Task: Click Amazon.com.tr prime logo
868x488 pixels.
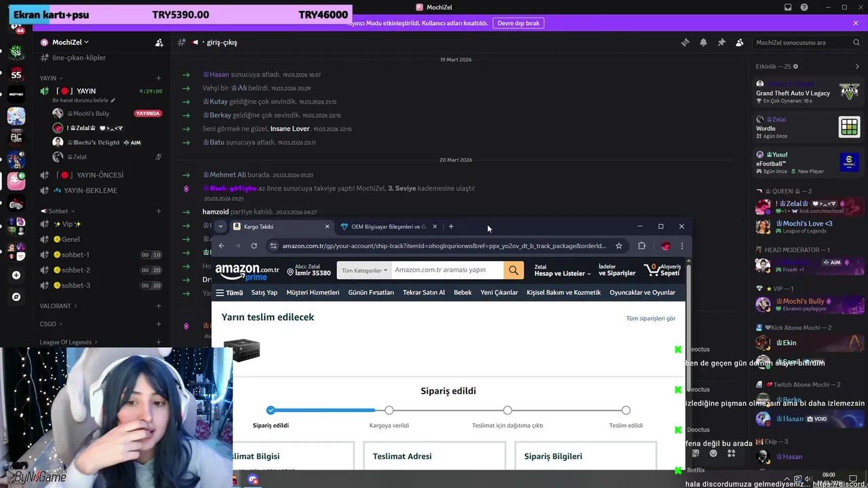Action: click(x=247, y=272)
